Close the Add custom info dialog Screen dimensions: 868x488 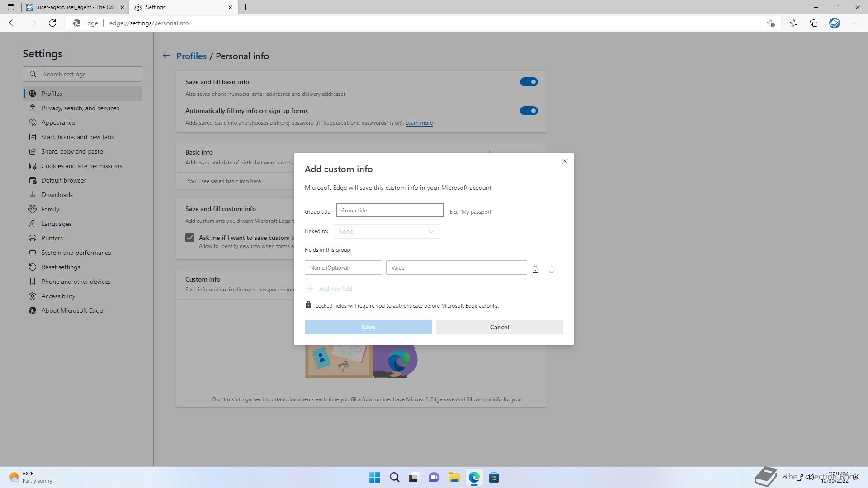tap(565, 161)
